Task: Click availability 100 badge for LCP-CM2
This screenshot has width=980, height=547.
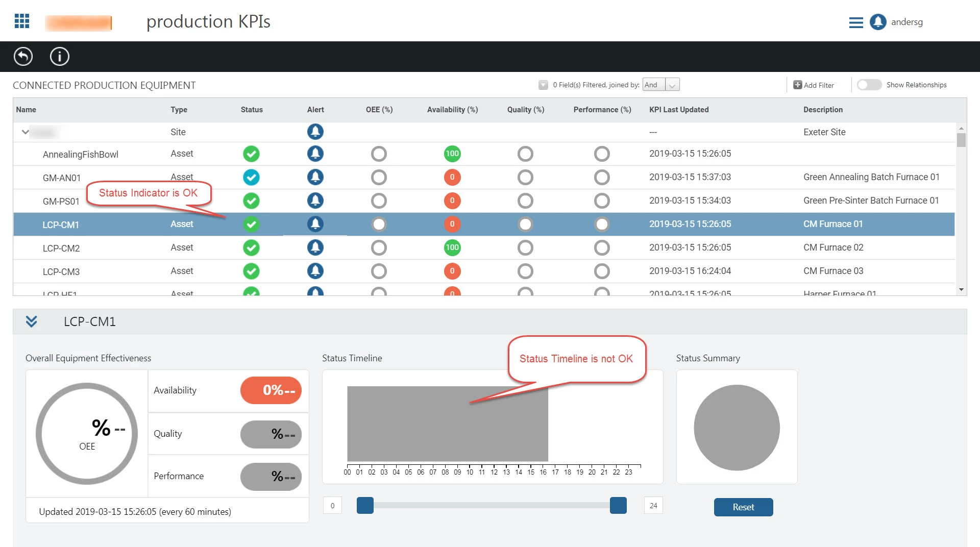Action: click(452, 247)
